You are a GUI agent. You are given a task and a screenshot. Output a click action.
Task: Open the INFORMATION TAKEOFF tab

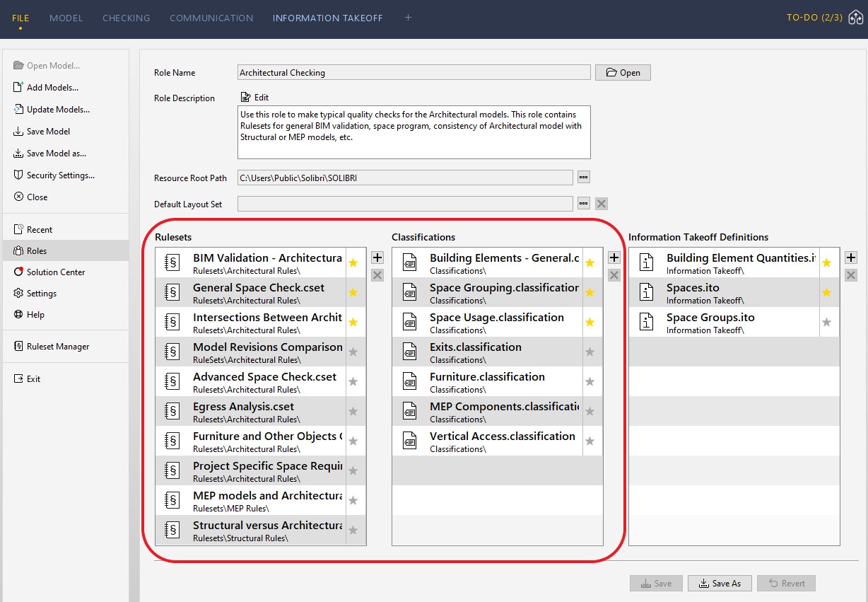(327, 18)
